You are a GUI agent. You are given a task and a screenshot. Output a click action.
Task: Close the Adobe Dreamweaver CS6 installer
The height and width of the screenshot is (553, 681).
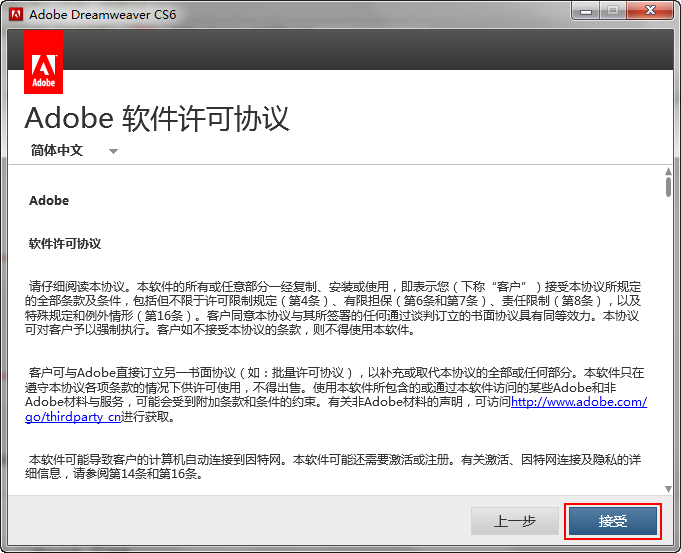(x=652, y=11)
